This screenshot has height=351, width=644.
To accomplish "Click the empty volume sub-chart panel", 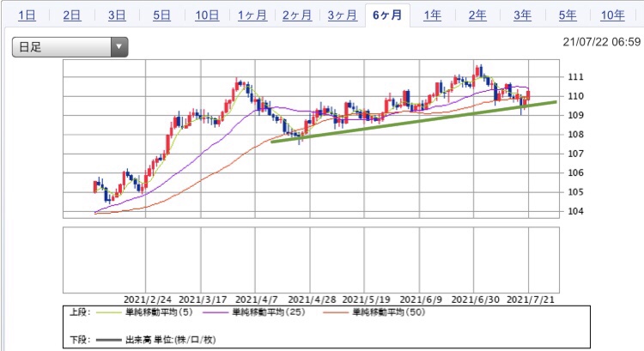I will coord(311,260).
